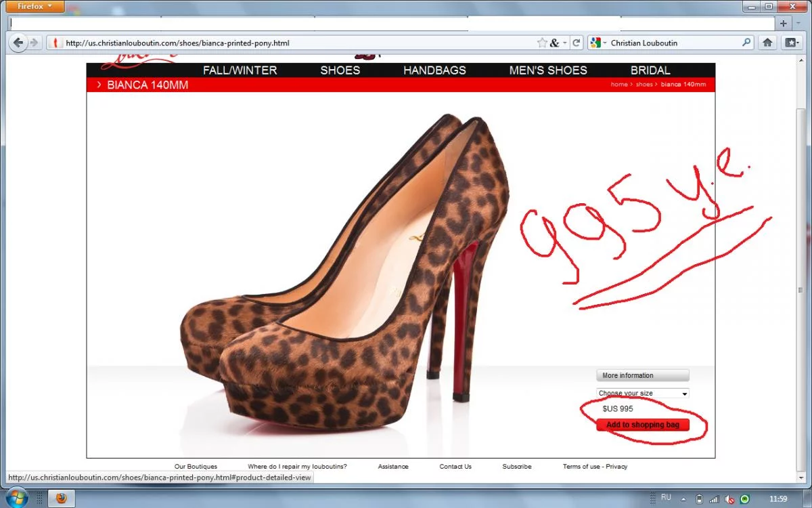
Task: Click the shoes breadcrumb link
Action: point(644,85)
